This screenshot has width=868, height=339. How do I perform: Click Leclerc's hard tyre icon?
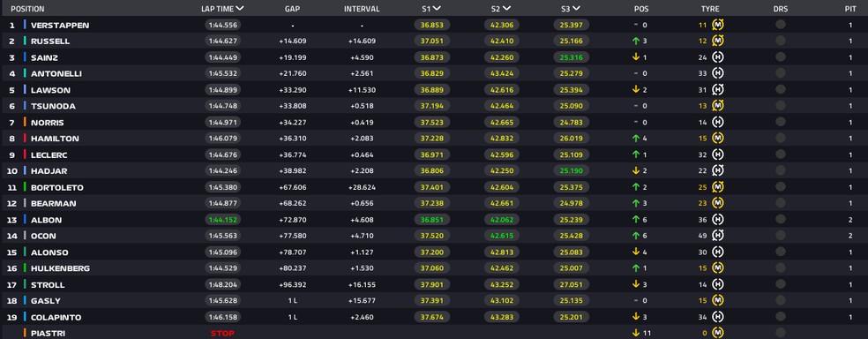(x=718, y=154)
